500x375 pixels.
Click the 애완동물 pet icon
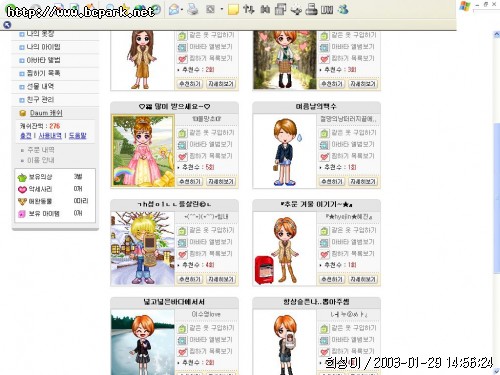22,201
